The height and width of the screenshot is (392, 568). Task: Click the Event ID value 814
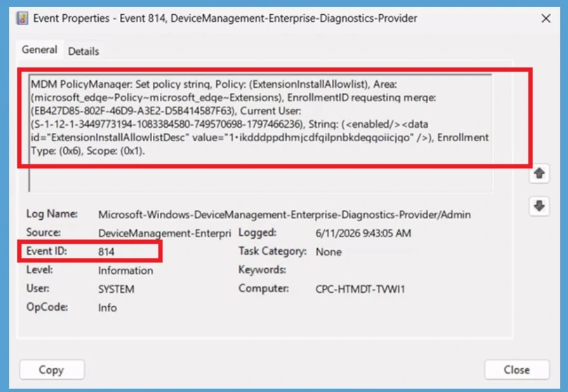pos(106,251)
